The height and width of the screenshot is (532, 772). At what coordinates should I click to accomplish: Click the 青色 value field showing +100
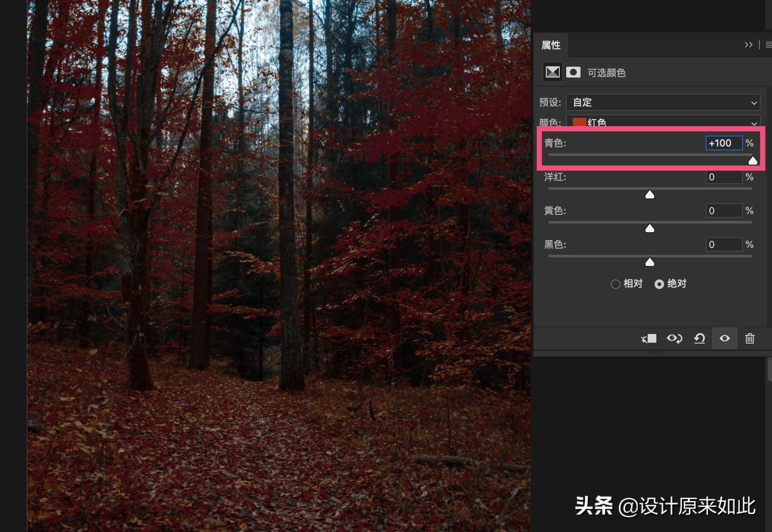click(x=724, y=143)
